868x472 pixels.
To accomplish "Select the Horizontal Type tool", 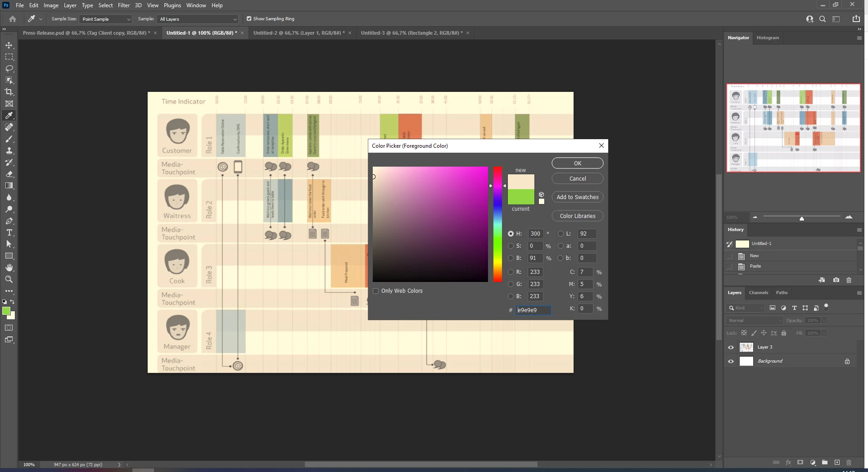I will point(9,232).
